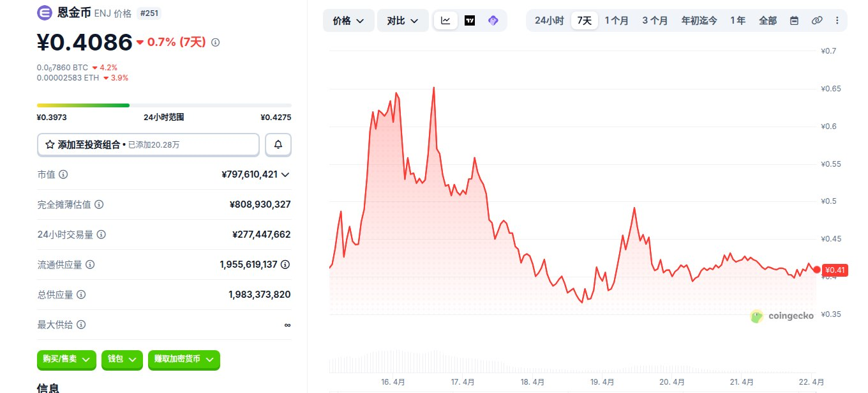Click the 19. 4月 date axis label

(x=602, y=382)
